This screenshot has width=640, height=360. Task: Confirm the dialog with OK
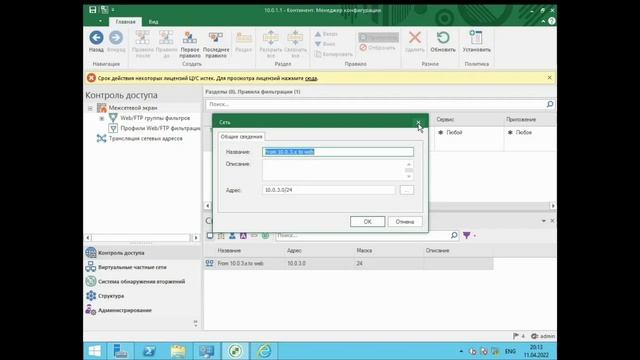click(x=367, y=222)
